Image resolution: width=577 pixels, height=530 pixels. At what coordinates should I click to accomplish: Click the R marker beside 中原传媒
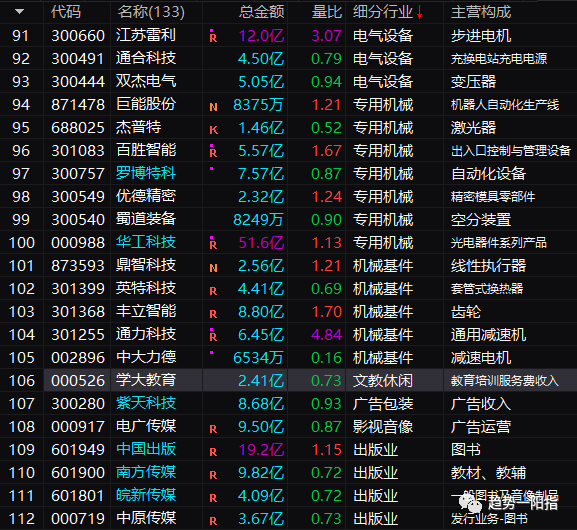(x=213, y=521)
